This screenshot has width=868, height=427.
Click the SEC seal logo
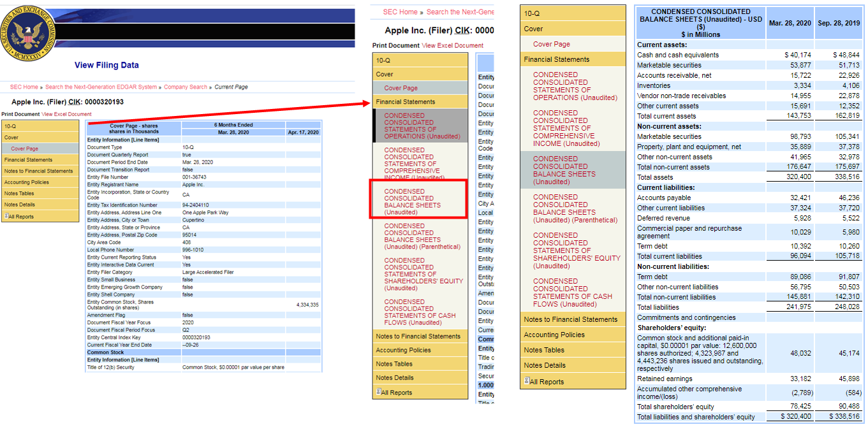[27, 33]
